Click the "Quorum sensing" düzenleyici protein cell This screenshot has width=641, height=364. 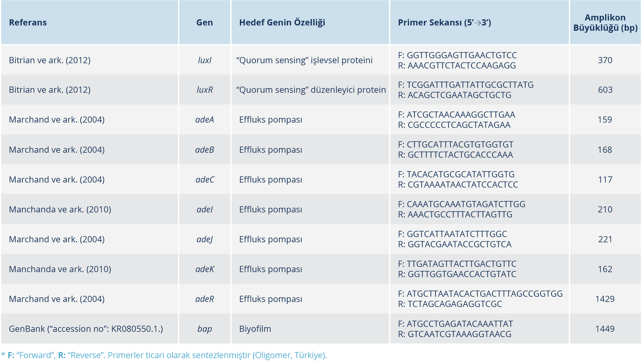click(311, 90)
